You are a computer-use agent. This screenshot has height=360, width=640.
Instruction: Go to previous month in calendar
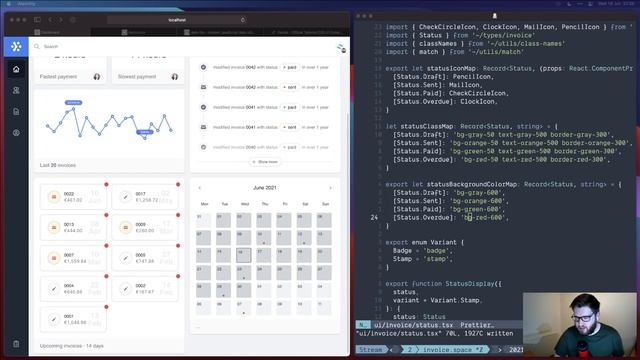pos(200,188)
